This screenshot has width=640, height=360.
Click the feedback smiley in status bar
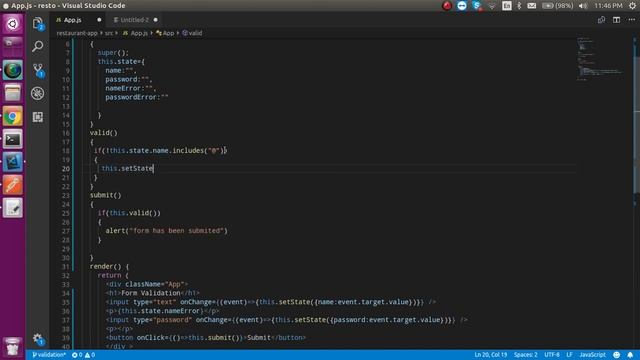click(x=616, y=355)
